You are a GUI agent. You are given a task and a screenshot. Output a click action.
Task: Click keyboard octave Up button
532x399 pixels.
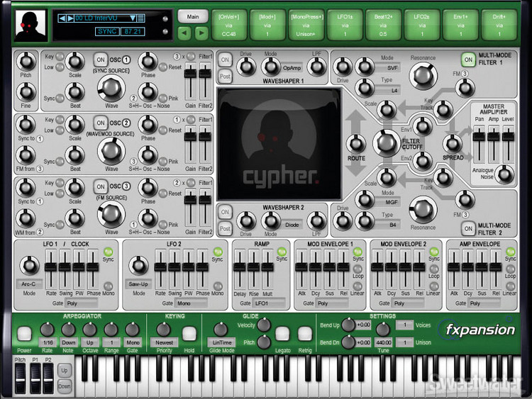[65, 370]
